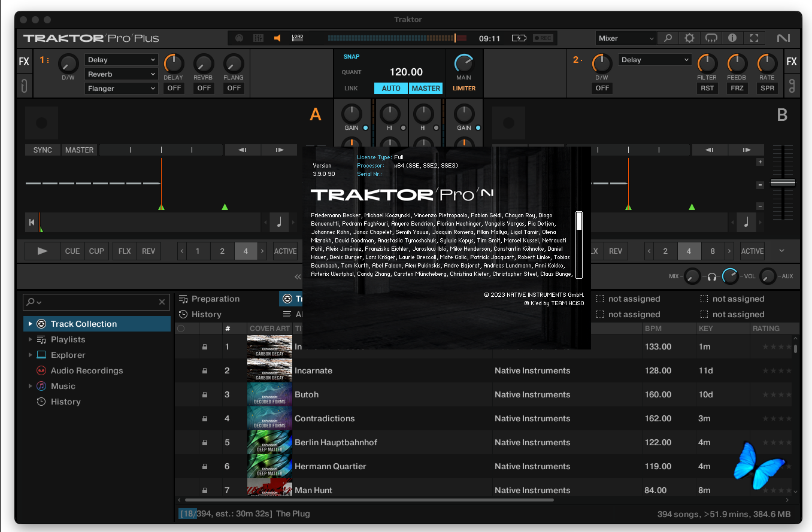The width and height of the screenshot is (812, 532).
Task: Click the RST button in FX unit 2
Action: click(707, 88)
